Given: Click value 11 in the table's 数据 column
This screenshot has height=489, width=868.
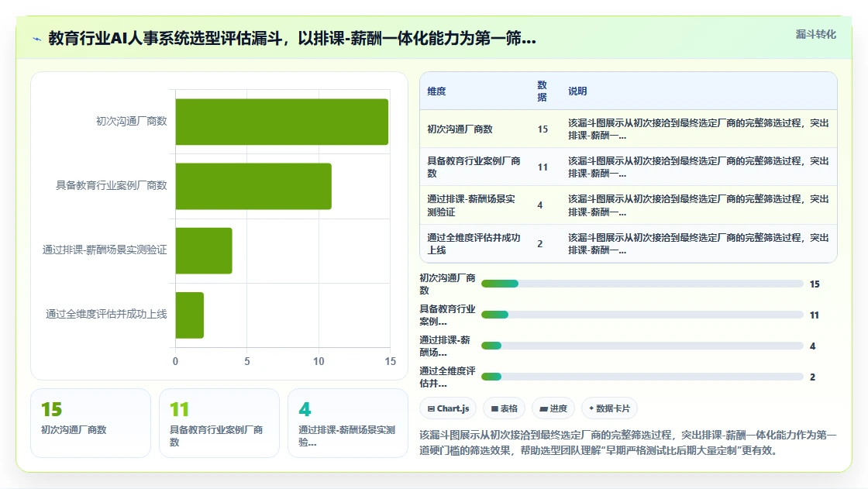Looking at the screenshot, I should (x=542, y=167).
